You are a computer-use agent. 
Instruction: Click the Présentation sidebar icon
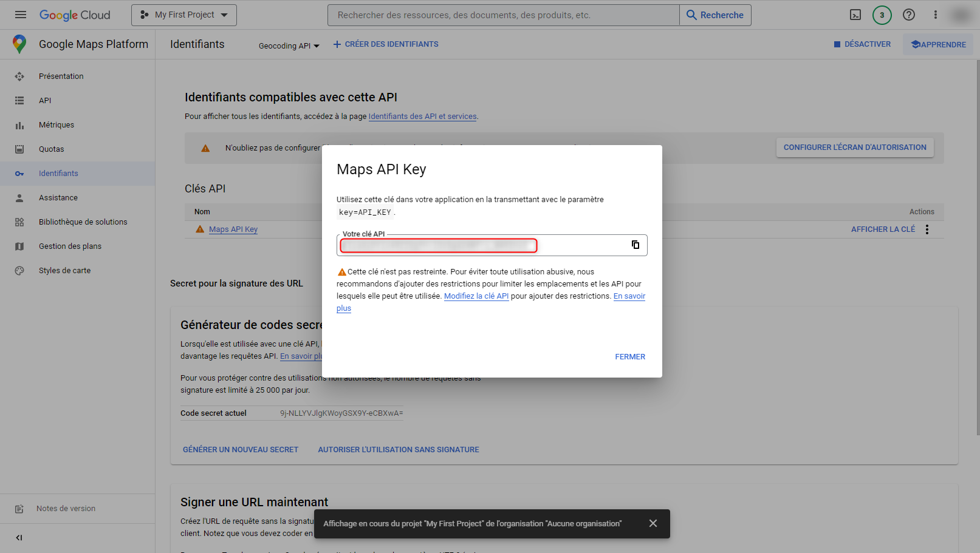[x=19, y=76]
